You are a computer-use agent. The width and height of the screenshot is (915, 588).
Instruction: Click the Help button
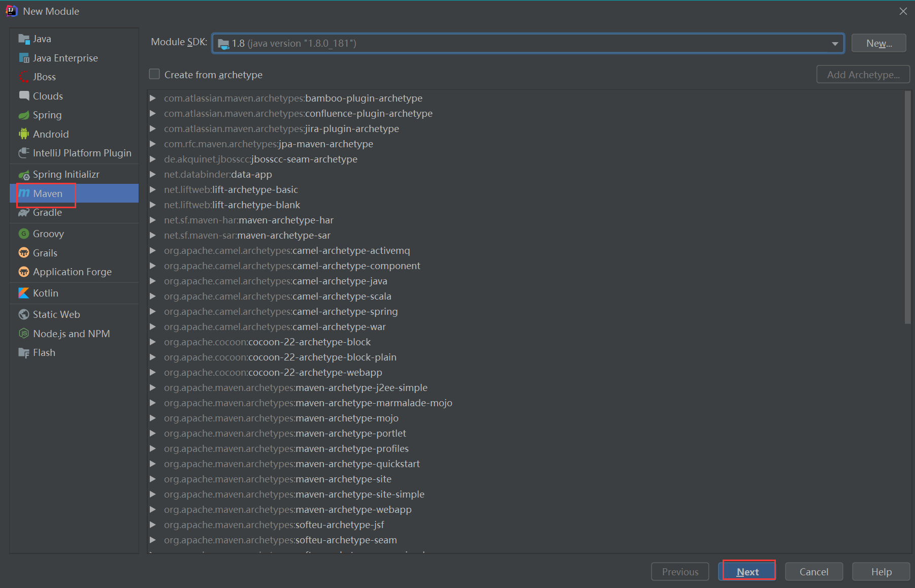point(881,572)
